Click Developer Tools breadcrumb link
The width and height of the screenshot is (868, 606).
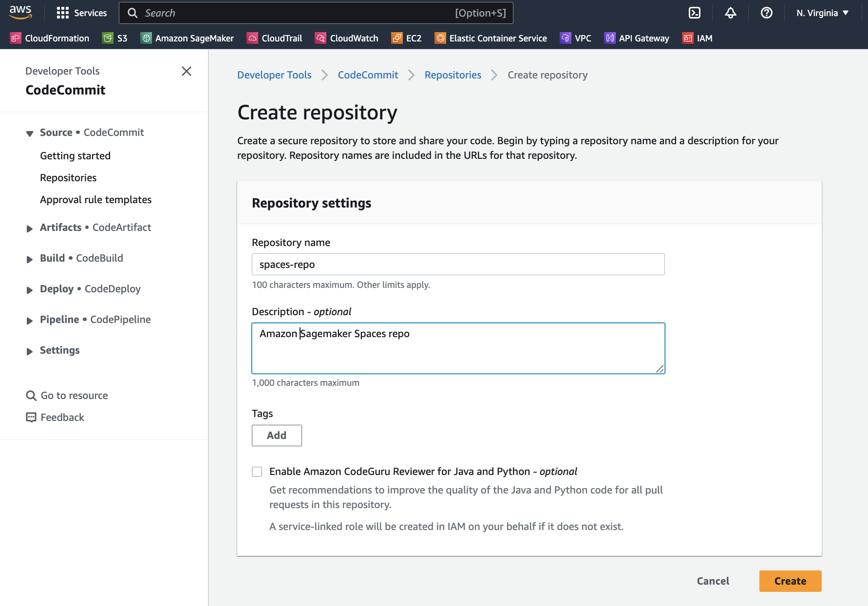(274, 75)
